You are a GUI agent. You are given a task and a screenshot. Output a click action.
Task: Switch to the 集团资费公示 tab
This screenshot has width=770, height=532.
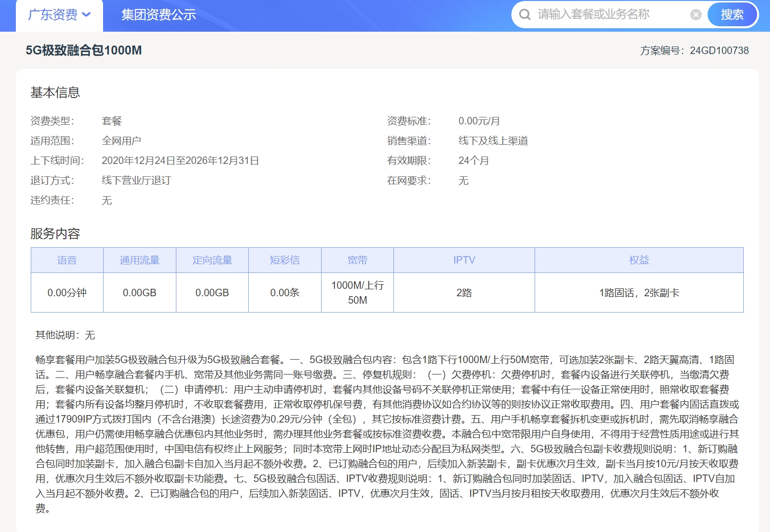tap(159, 15)
